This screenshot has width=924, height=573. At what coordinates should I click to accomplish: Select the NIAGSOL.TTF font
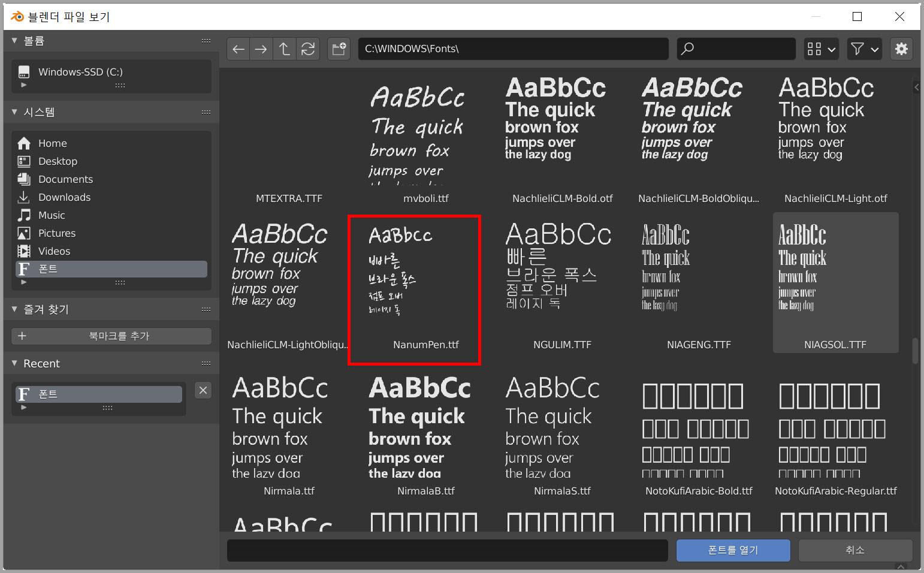[835, 283]
